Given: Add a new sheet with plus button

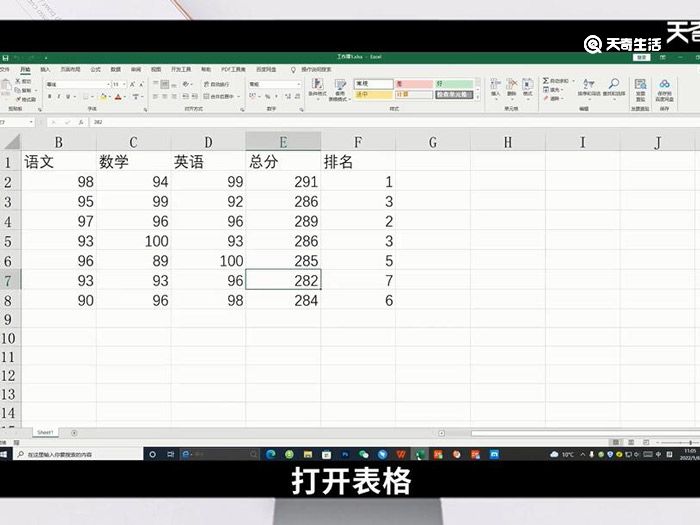Looking at the screenshot, I should click(74, 433).
